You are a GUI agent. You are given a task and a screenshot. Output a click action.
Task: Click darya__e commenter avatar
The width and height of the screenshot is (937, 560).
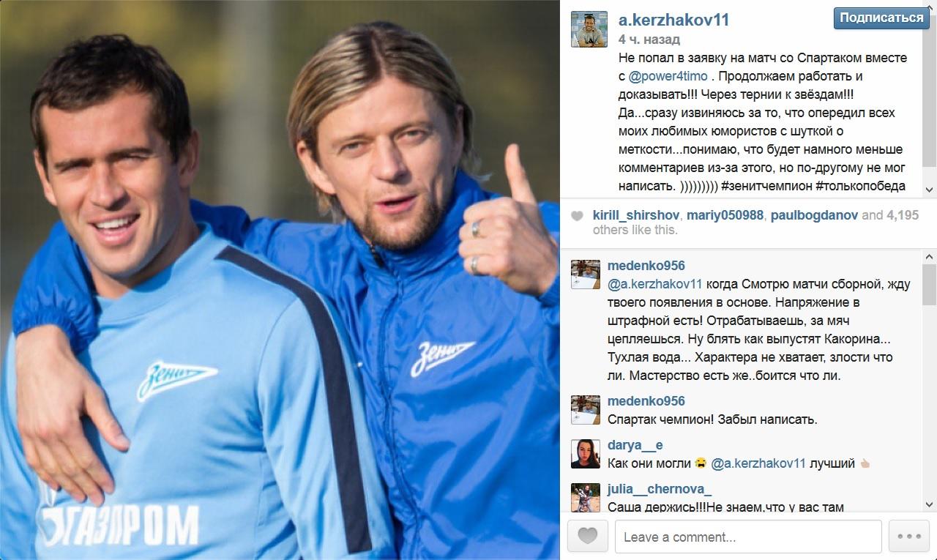[x=586, y=454]
